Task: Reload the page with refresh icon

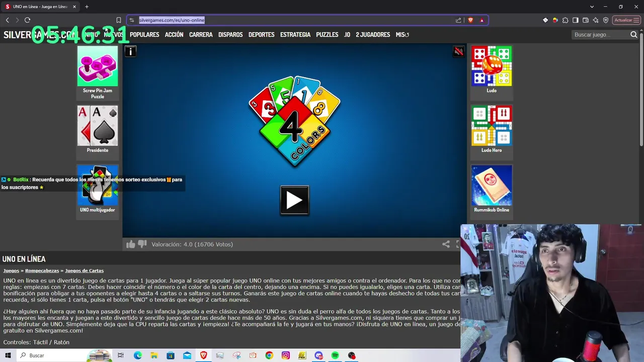Action: 27,20
